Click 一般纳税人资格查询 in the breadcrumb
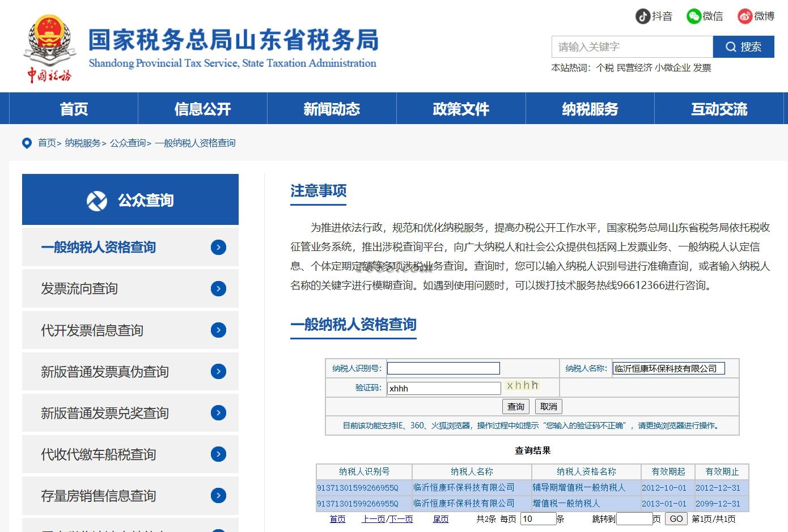The width and height of the screenshot is (788, 532). click(195, 143)
